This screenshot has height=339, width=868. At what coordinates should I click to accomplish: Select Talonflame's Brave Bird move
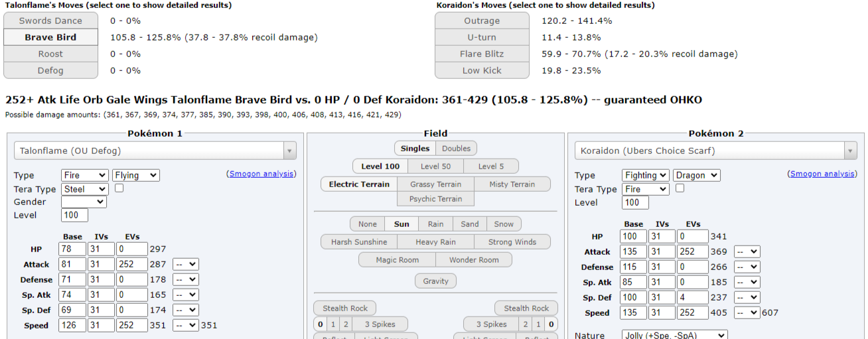tap(51, 37)
